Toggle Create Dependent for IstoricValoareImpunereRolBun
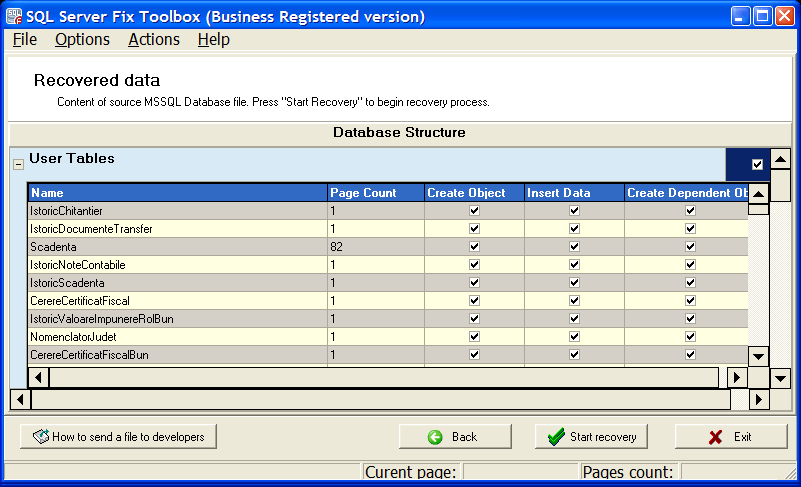Screen dimensions: 801x487 pyautogui.click(x=690, y=318)
